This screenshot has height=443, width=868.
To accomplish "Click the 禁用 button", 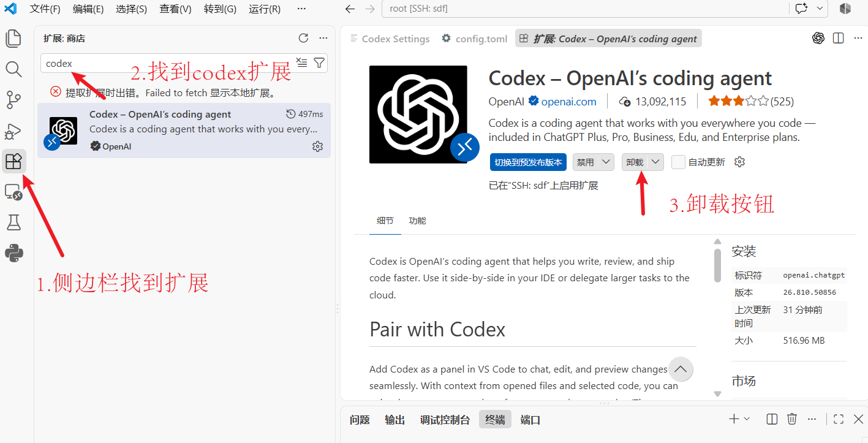I will pos(585,162).
